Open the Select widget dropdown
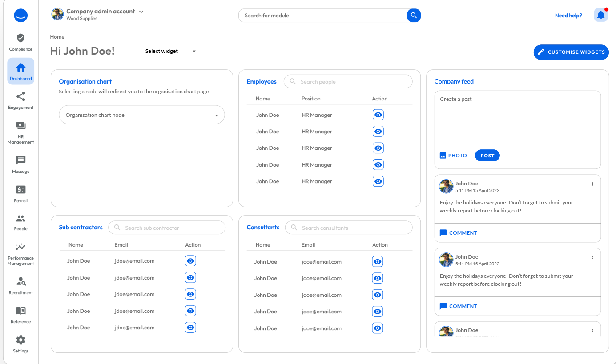This screenshot has width=616, height=364. pos(170,51)
